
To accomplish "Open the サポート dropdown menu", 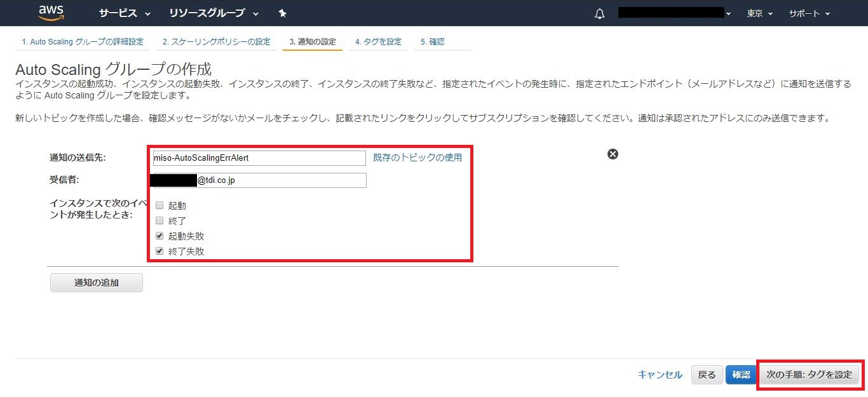I will [810, 13].
